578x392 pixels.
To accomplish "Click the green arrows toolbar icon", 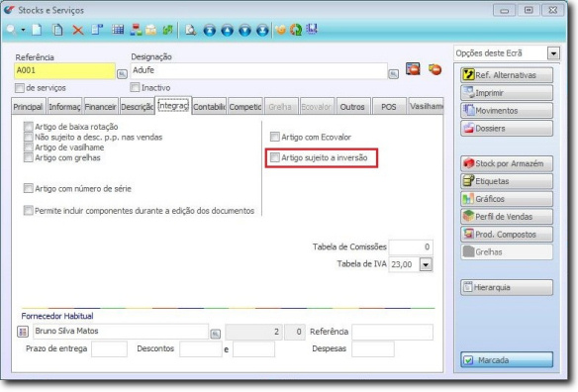I will tap(167, 30).
